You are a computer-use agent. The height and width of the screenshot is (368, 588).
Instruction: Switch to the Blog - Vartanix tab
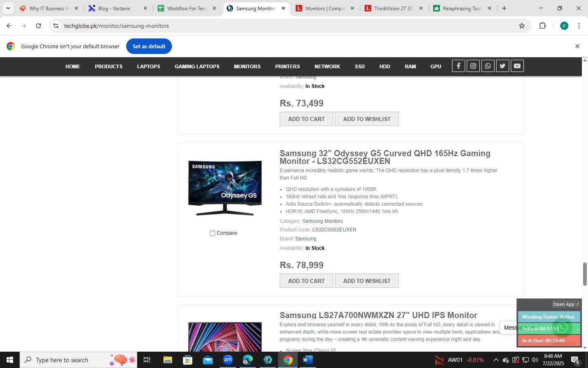click(118, 8)
